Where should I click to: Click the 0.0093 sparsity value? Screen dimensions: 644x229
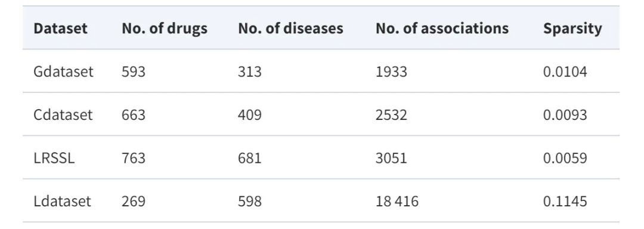565,114
